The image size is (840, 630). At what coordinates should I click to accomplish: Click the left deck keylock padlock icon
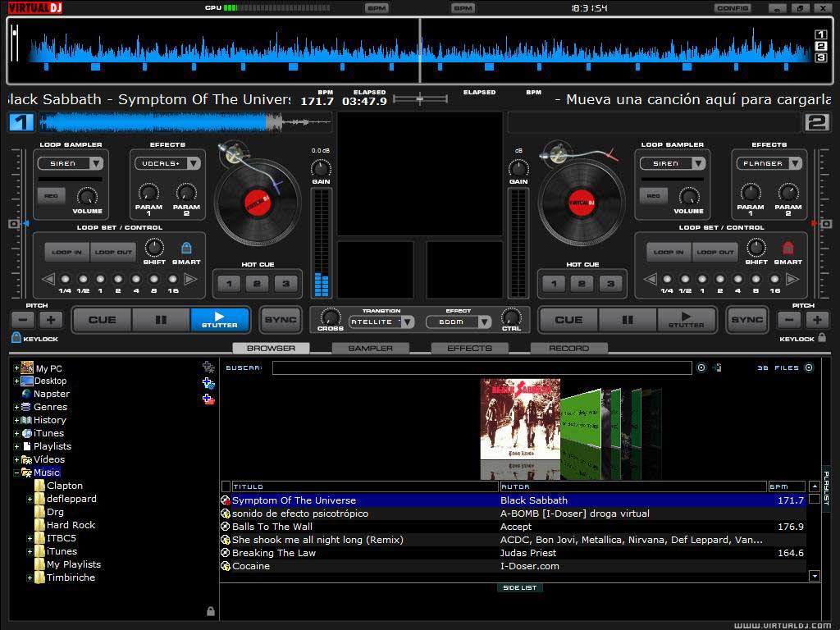16,338
